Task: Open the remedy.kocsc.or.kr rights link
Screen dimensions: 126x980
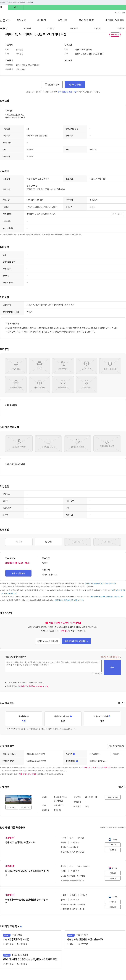Action: click(x=33, y=686)
